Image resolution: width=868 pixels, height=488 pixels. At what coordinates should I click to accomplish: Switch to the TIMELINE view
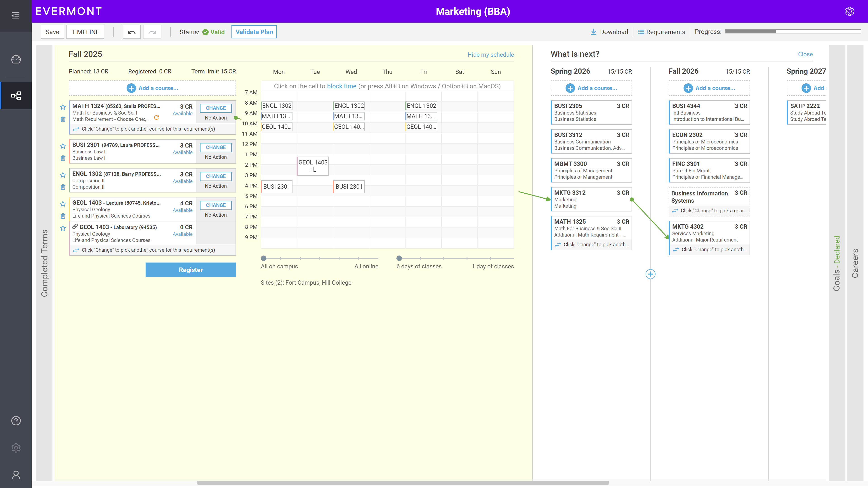pyautogui.click(x=85, y=32)
